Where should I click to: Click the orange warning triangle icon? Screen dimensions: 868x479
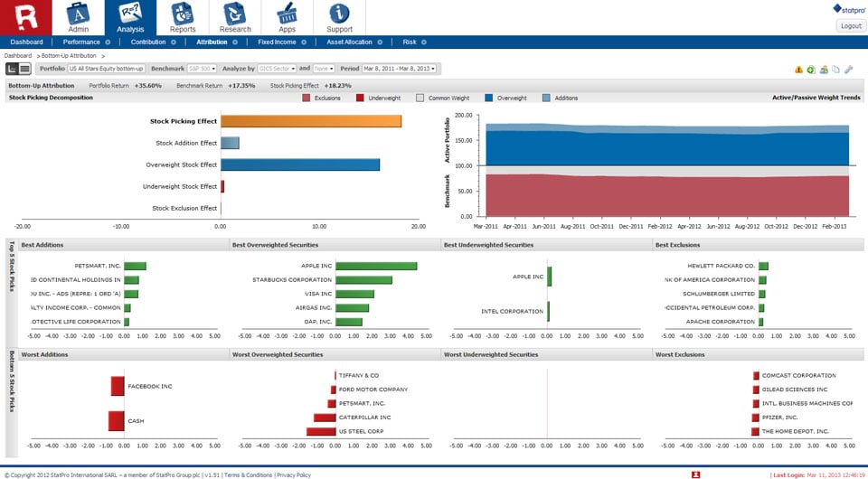[x=798, y=70]
